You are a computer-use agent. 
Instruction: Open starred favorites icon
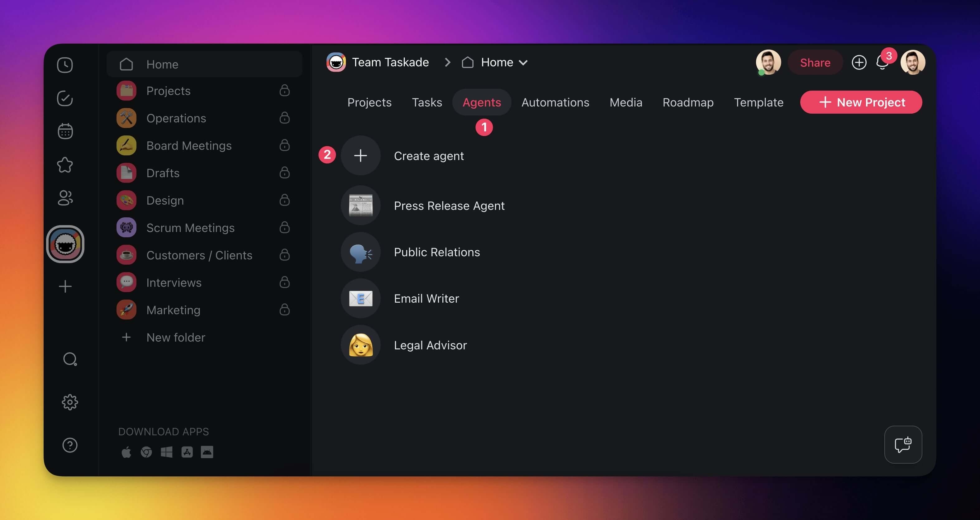point(65,165)
